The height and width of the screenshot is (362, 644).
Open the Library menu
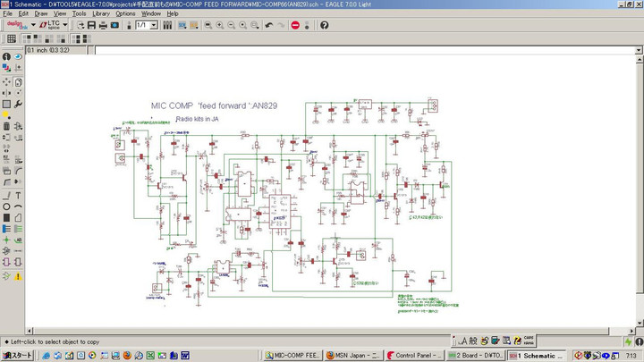(101, 13)
